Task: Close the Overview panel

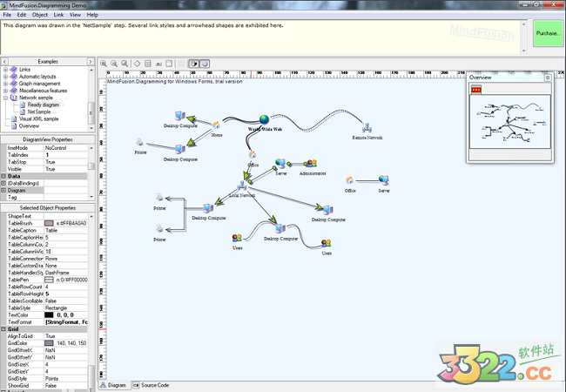Action: click(548, 78)
